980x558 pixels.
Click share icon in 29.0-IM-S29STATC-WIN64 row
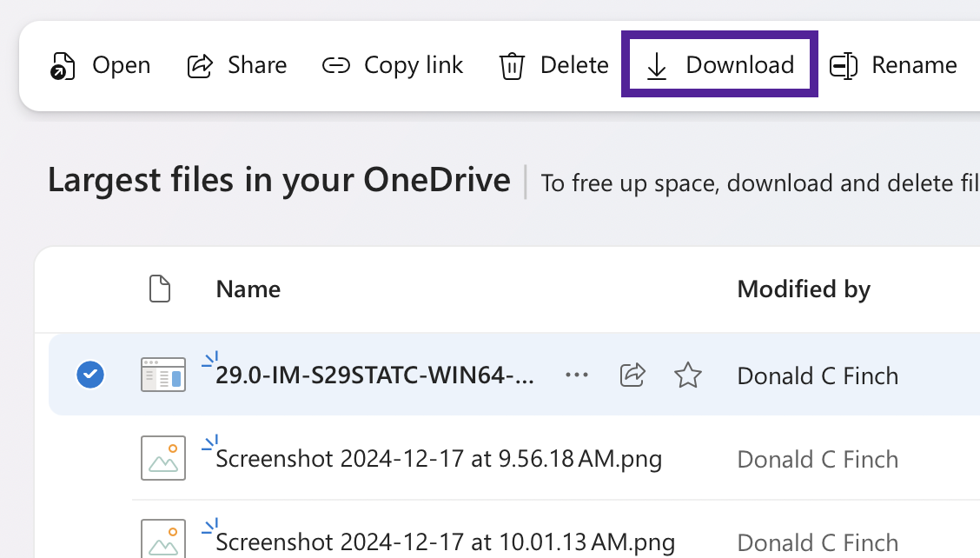coord(632,375)
